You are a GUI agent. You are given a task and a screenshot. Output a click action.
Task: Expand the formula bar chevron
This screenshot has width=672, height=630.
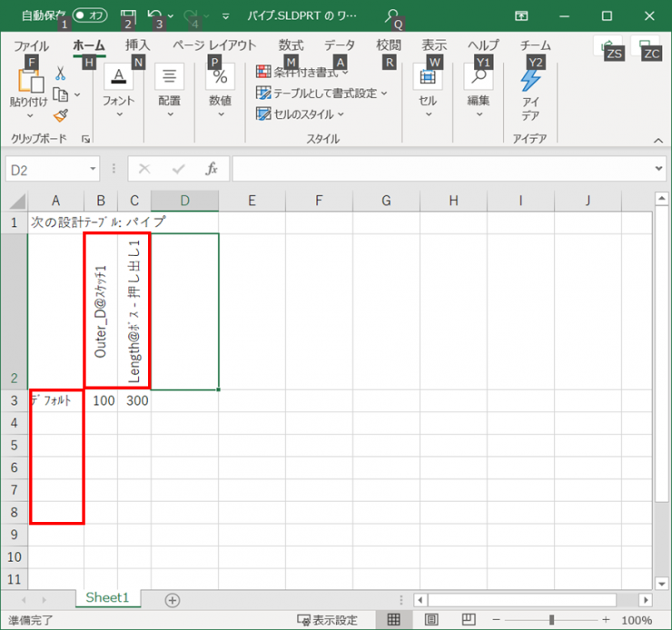click(x=659, y=169)
